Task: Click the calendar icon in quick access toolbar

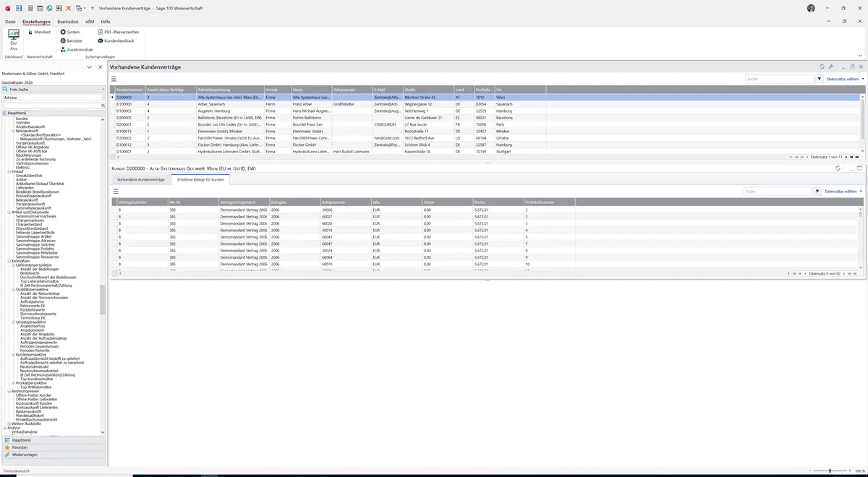Action: [x=39, y=8]
